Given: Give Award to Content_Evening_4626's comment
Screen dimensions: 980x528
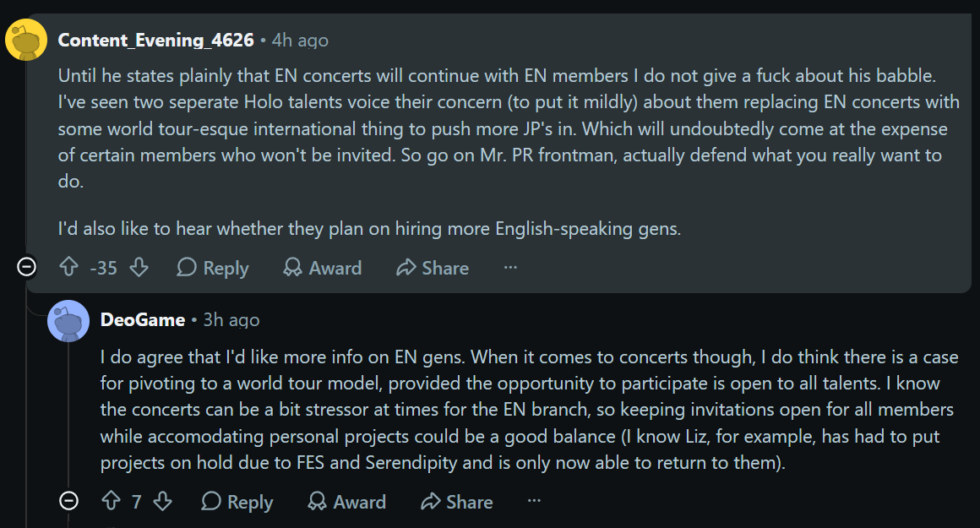Looking at the screenshot, I should (x=322, y=268).
